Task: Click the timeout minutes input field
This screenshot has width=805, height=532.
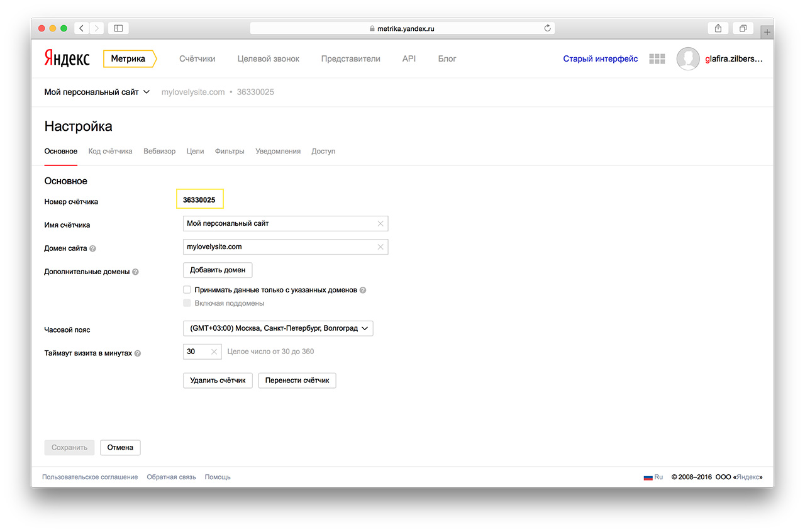Action: 197,352
